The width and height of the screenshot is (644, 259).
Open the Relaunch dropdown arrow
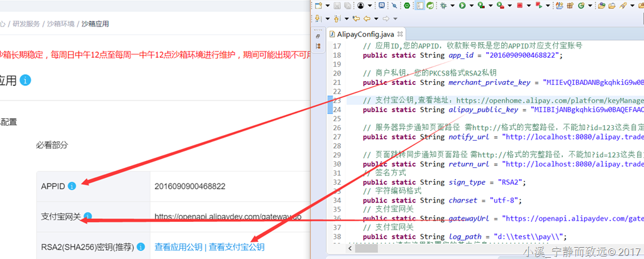(548, 5)
